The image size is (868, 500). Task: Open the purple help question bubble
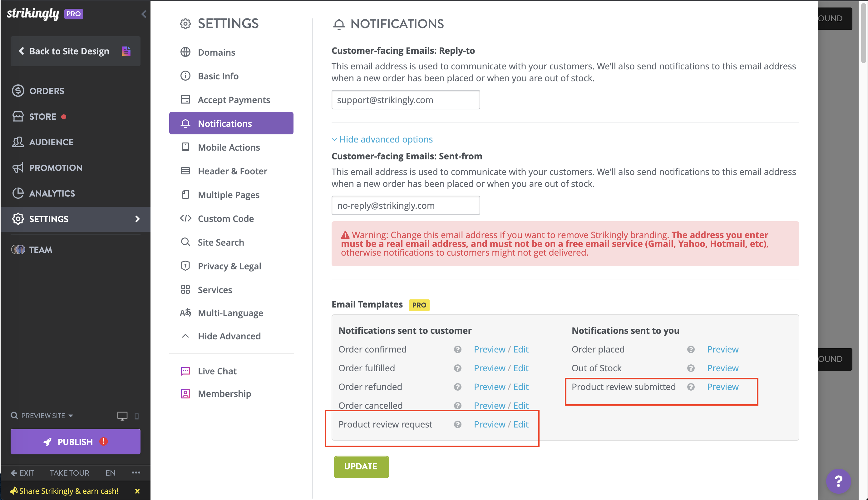pos(838,481)
